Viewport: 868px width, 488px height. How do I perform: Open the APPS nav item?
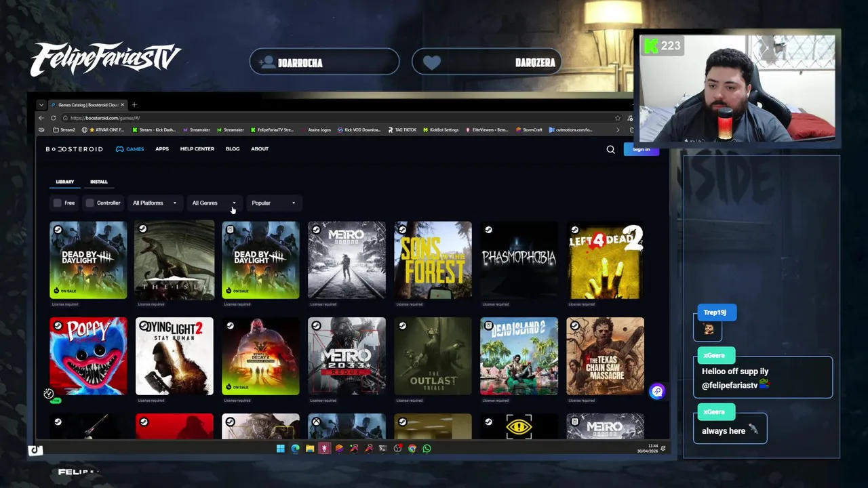162,149
